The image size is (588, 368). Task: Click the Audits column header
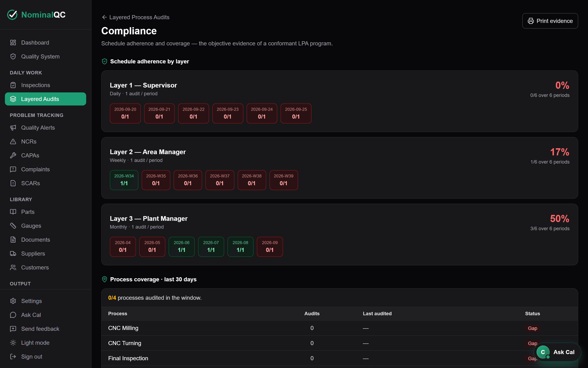[x=312, y=313]
